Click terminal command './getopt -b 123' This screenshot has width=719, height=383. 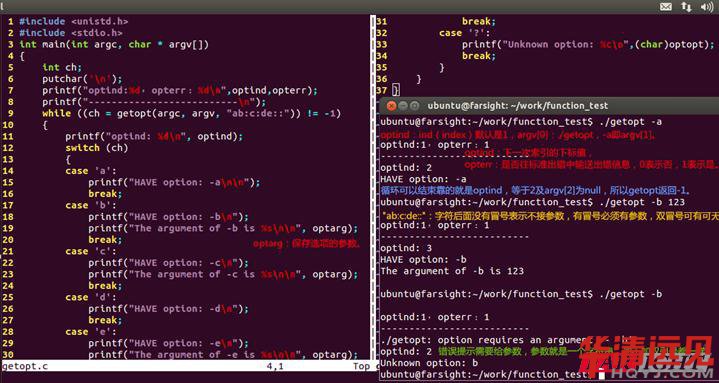coord(642,202)
